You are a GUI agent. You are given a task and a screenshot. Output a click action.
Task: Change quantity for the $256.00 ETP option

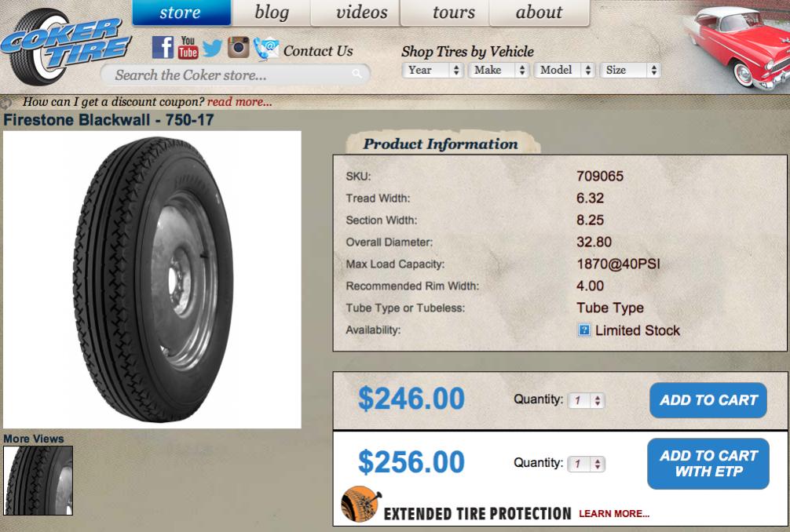(586, 464)
